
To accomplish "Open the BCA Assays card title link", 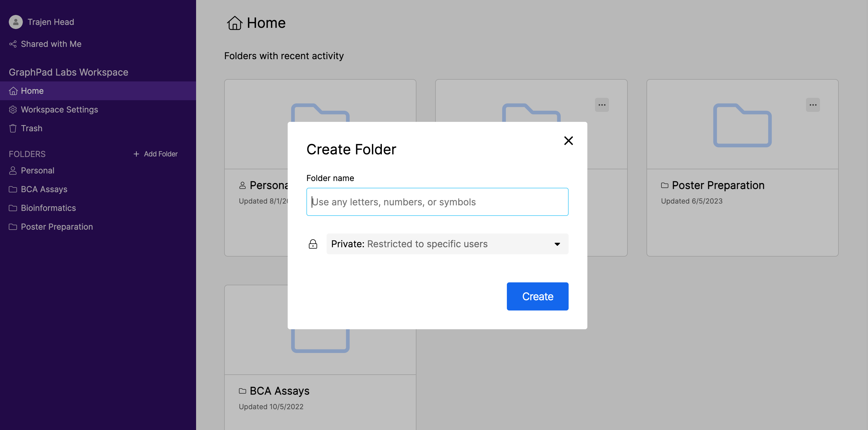I will pos(279,390).
